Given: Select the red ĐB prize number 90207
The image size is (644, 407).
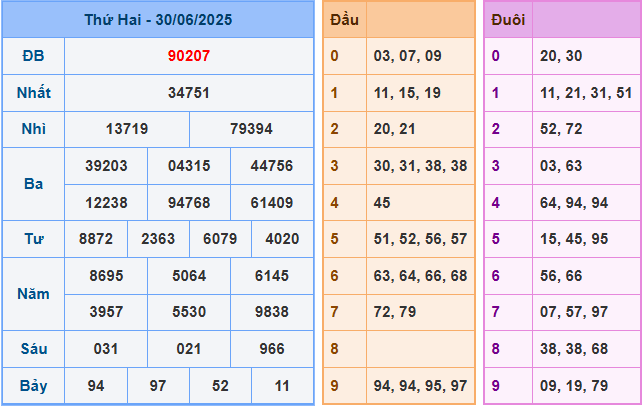Looking at the screenshot, I should (188, 56).
